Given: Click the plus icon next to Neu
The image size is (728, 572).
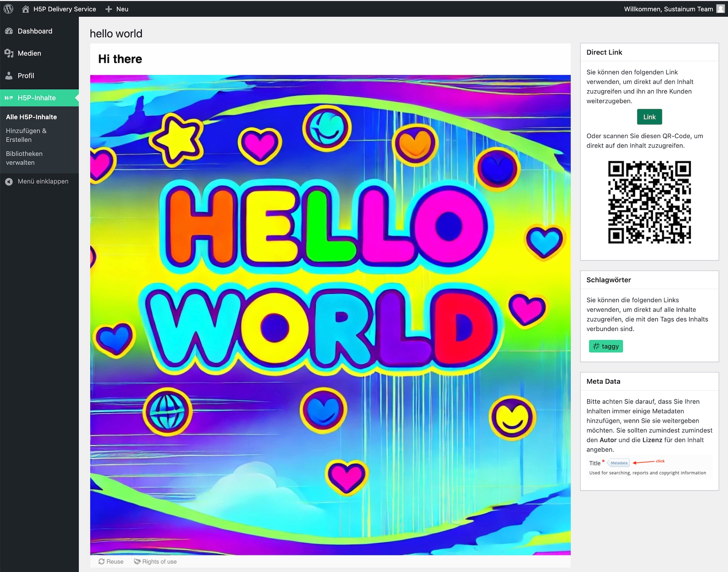Looking at the screenshot, I should [x=109, y=9].
